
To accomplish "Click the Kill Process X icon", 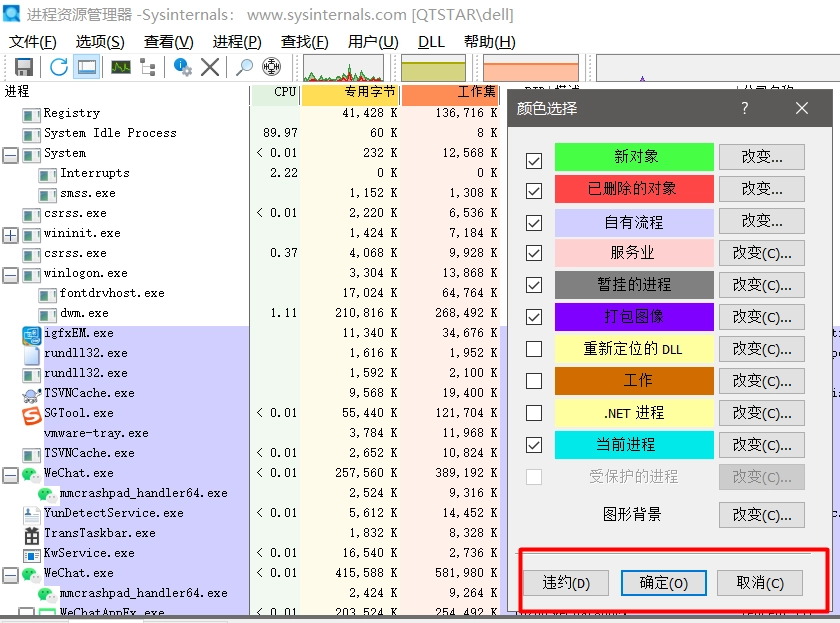I will (x=210, y=67).
